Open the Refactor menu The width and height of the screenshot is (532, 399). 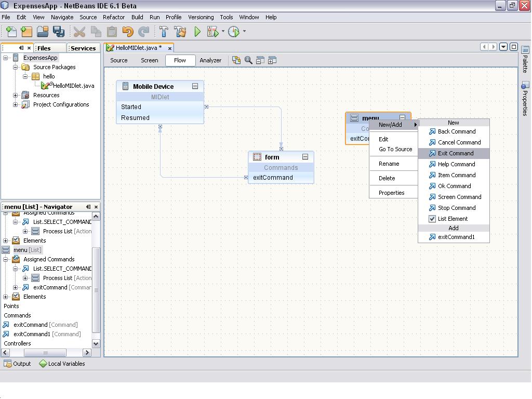click(114, 17)
